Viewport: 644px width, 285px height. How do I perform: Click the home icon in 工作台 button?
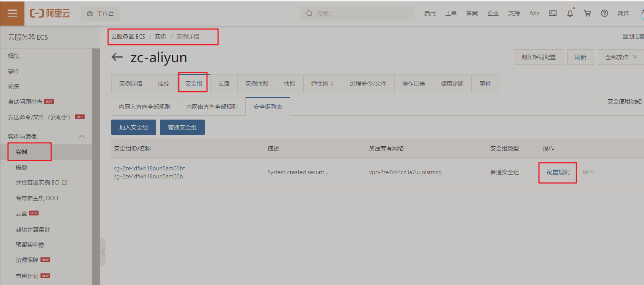click(x=90, y=13)
